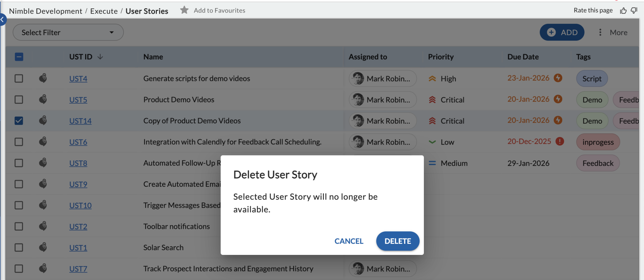Click the thumbs up rating icon
This screenshot has width=644, height=280.
pyautogui.click(x=623, y=11)
